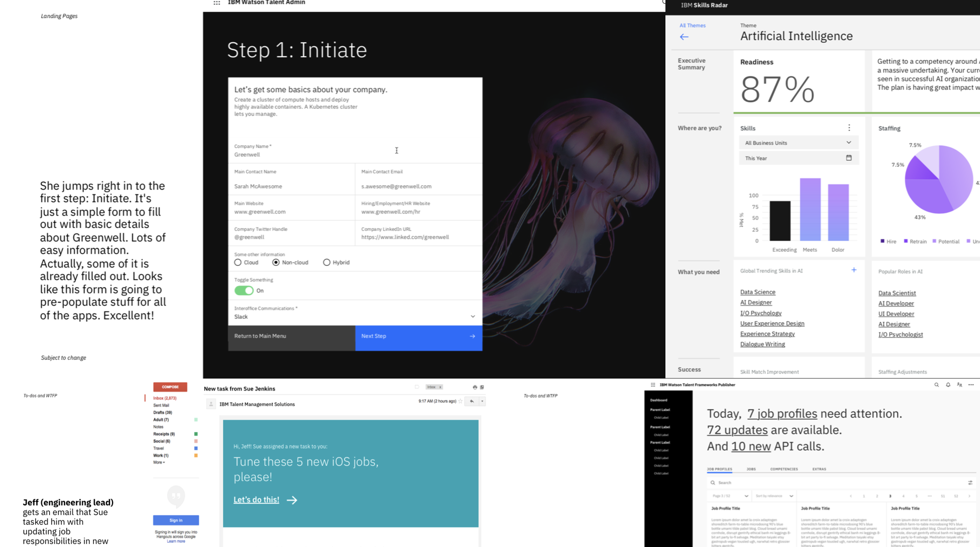This screenshot has width=980, height=547.
Task: Open Drafts (39) folder in Gmail
Action: click(x=162, y=413)
